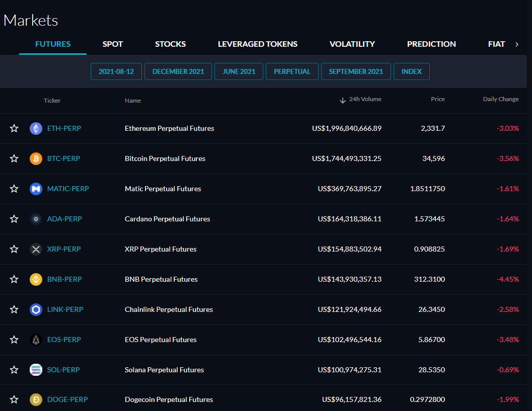Filter by September 2021 futures
Viewport: 532px width, 411px height.
[356, 71]
